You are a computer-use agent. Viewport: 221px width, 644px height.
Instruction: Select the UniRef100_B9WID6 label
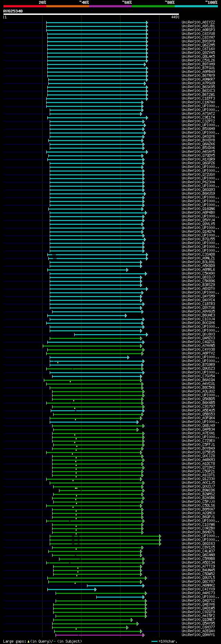pyautogui.click(x=198, y=490)
